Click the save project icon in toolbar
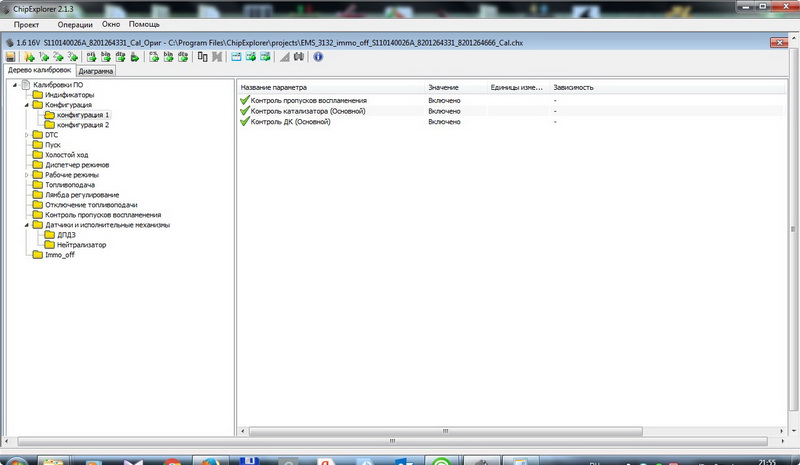Viewport: 800px width, 465px height. (x=10, y=57)
